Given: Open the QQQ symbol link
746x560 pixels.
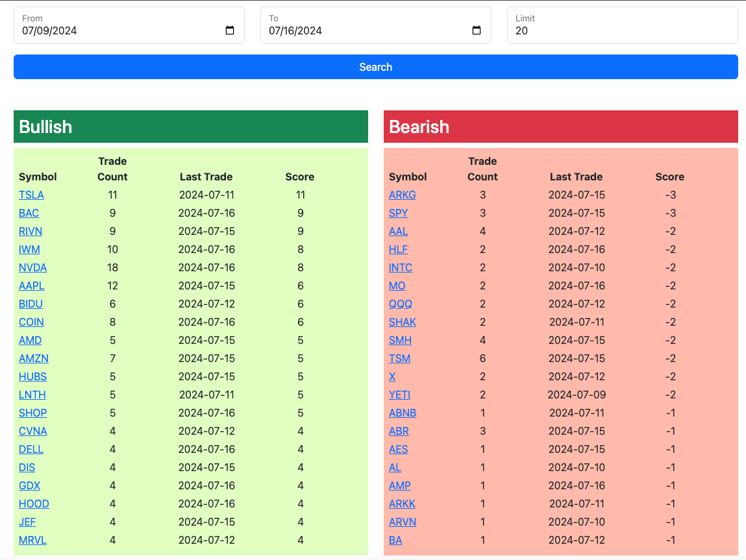Looking at the screenshot, I should point(401,304).
